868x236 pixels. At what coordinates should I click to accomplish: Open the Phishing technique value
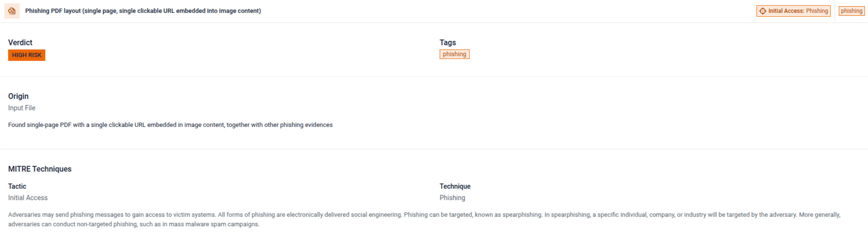coord(452,198)
